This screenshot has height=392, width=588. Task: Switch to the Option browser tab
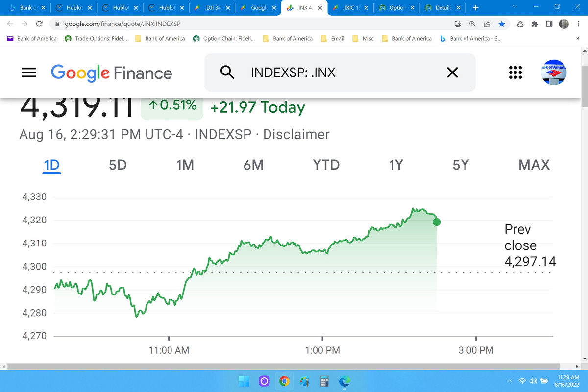coord(396,8)
